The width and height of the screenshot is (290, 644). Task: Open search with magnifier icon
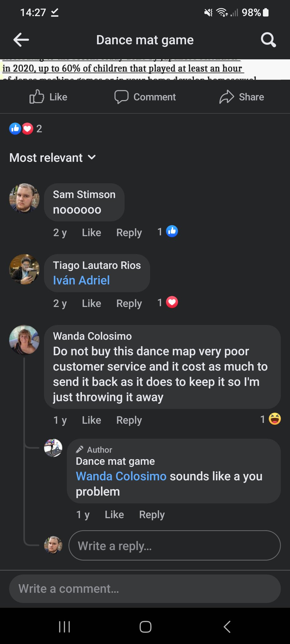(x=268, y=40)
